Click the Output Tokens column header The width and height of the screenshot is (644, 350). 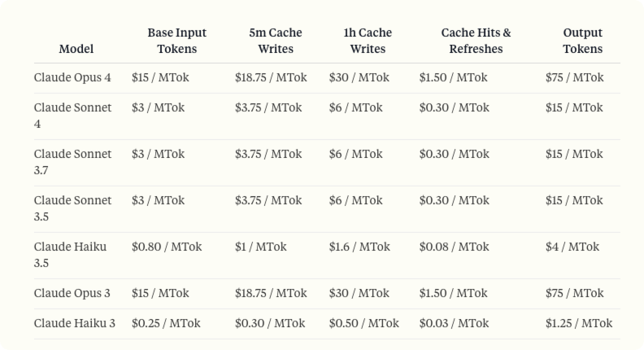tap(582, 41)
